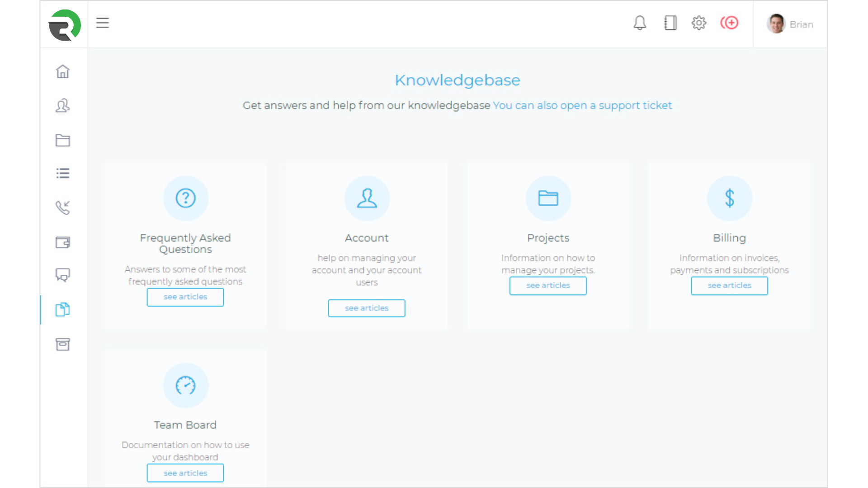The image size is (868, 488).
Task: Open the archive box sidebar icon
Action: tap(63, 344)
